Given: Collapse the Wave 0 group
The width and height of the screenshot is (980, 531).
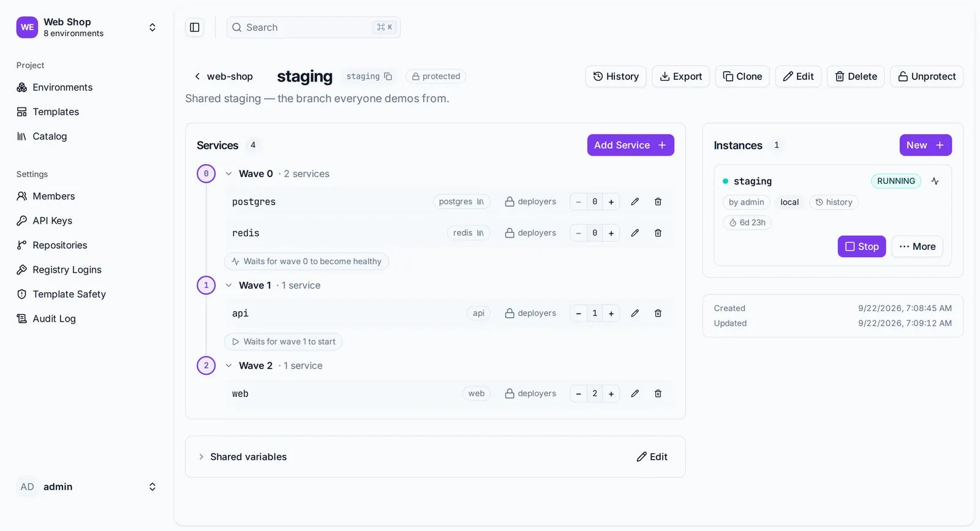Looking at the screenshot, I should click(228, 174).
